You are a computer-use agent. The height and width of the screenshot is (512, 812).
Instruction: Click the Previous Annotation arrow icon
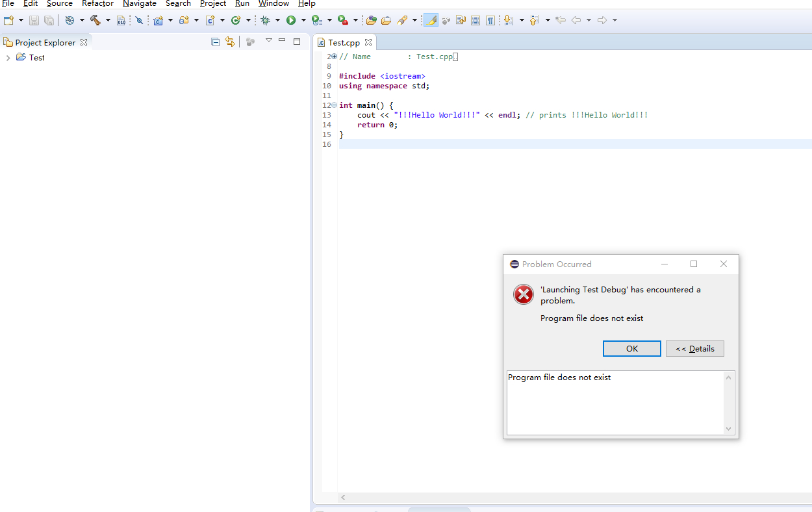coord(534,21)
